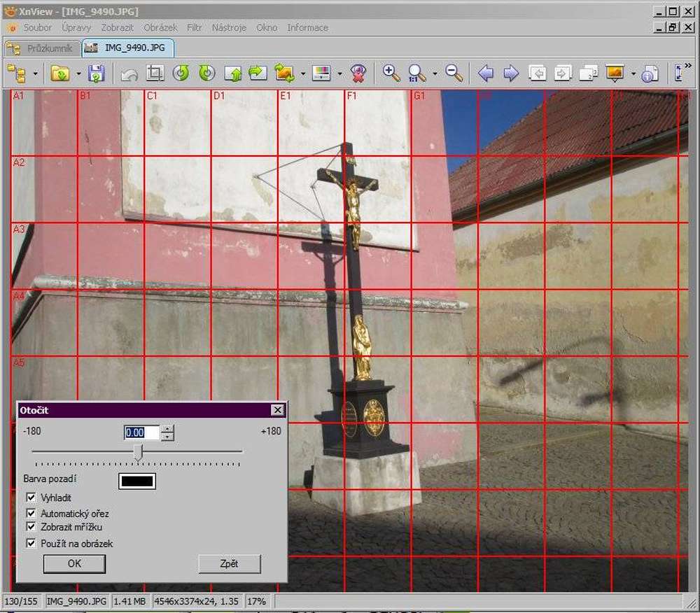Select the Crop tool icon
Image resolution: width=700 pixels, height=613 pixels.
pyautogui.click(x=155, y=73)
